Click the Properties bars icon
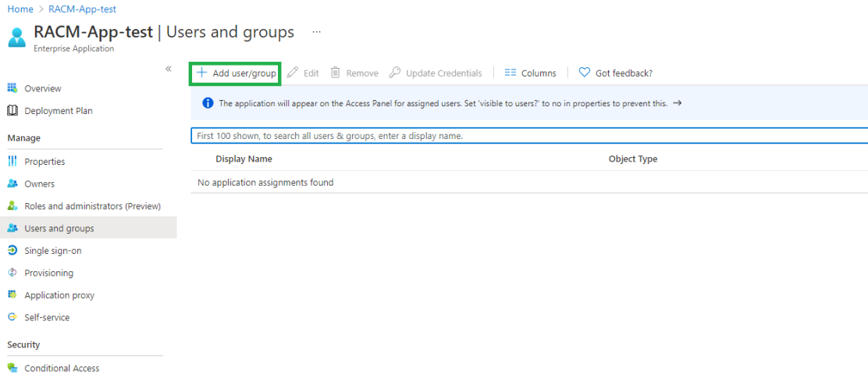This screenshot has height=382, width=868. [x=12, y=161]
